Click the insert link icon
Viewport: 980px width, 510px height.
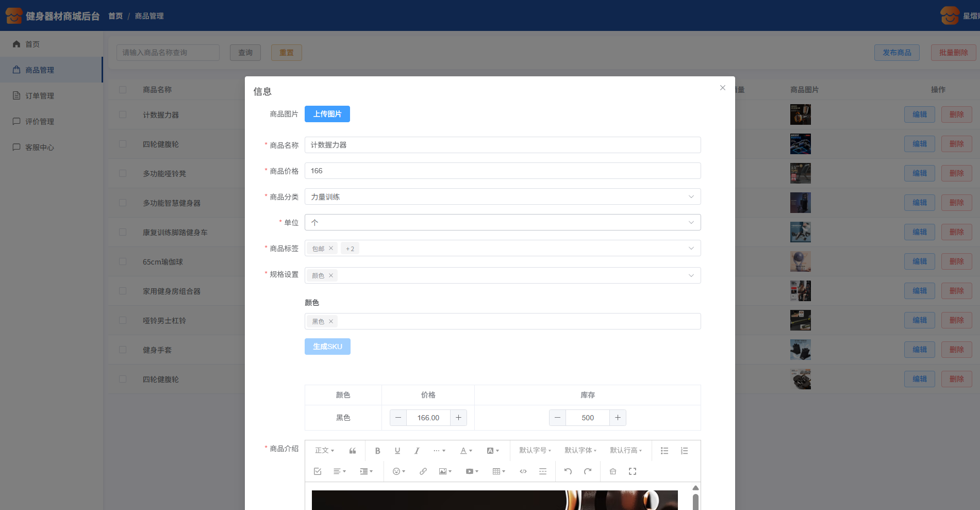(x=423, y=471)
